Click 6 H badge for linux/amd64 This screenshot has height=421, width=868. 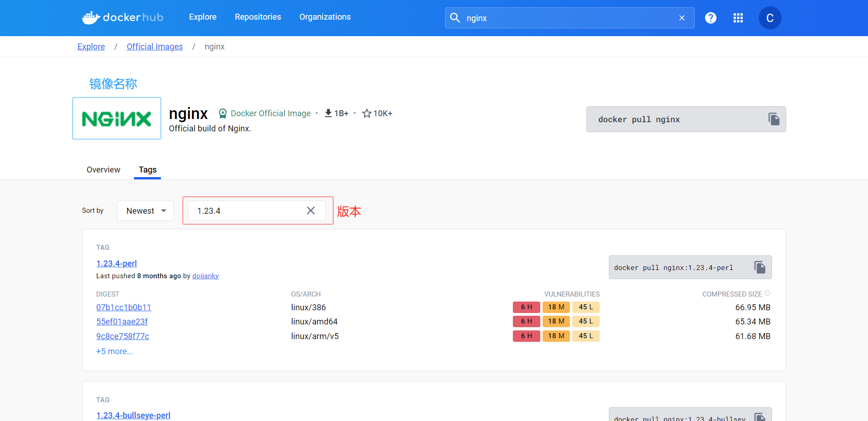click(526, 321)
